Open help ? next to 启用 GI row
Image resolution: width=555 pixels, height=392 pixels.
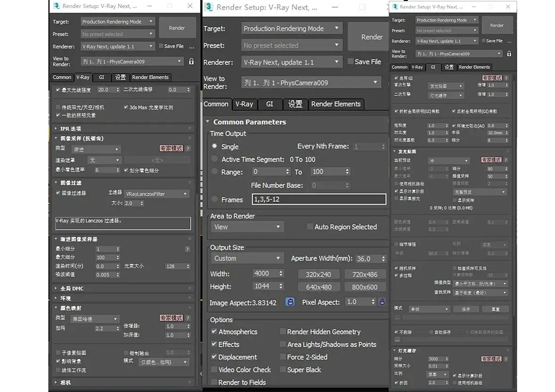pyautogui.click(x=506, y=78)
